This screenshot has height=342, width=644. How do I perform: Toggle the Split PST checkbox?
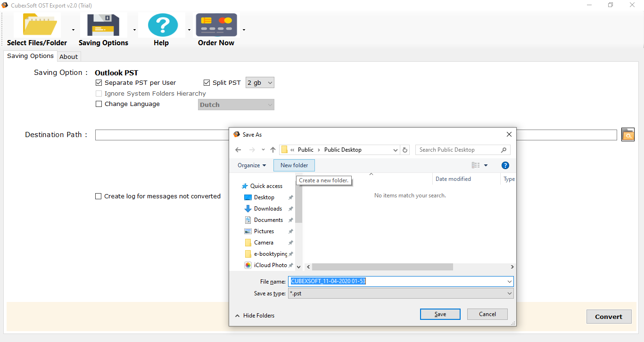pyautogui.click(x=206, y=83)
